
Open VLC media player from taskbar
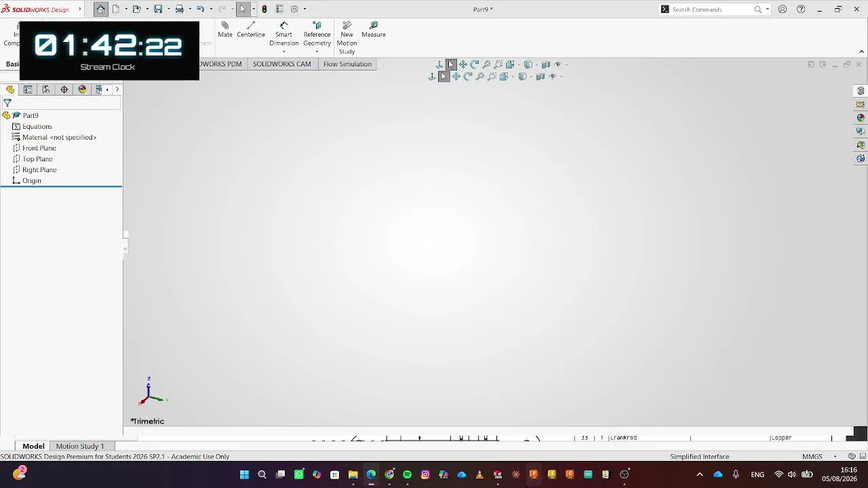point(479,474)
